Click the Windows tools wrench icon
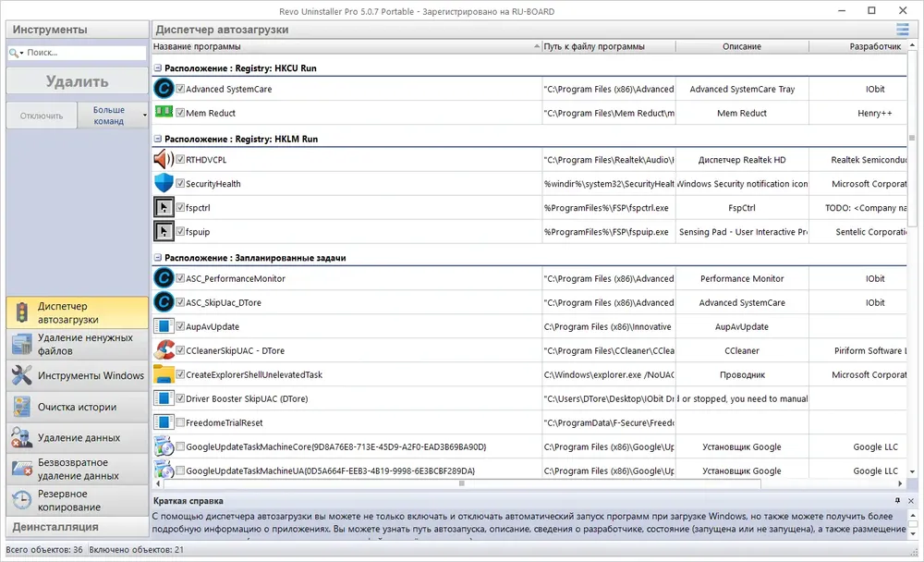 tap(22, 375)
